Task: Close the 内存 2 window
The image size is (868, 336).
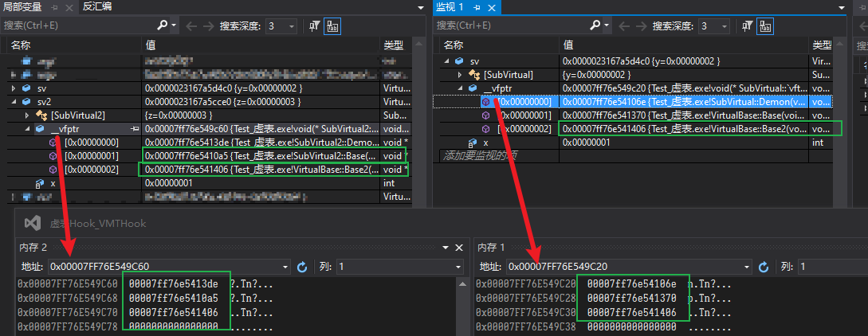Action: click(458, 248)
